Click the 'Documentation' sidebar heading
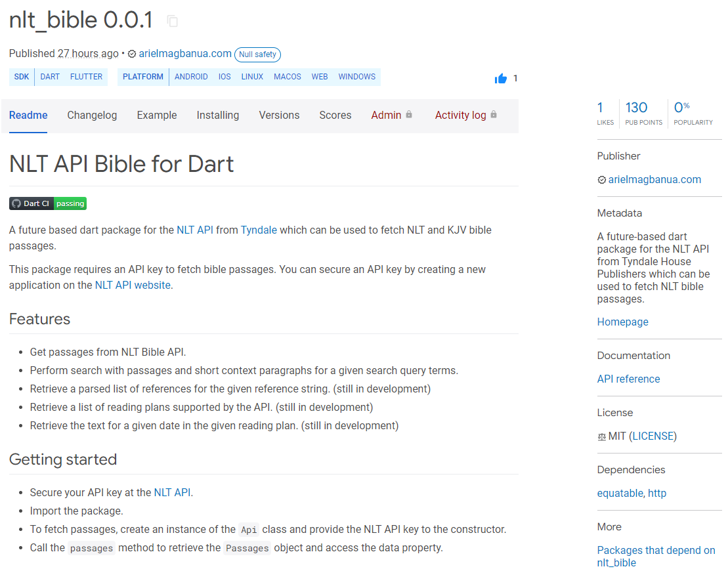The height and width of the screenshot is (571, 728). [x=633, y=356]
